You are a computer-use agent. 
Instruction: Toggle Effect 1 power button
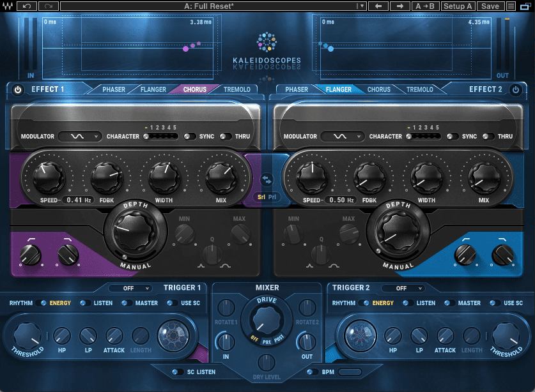point(18,89)
